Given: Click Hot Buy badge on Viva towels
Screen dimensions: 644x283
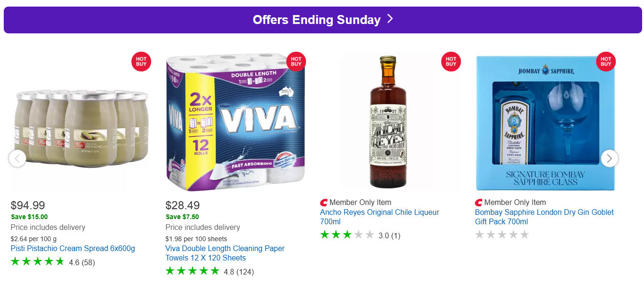Looking at the screenshot, I should pyautogui.click(x=296, y=62).
